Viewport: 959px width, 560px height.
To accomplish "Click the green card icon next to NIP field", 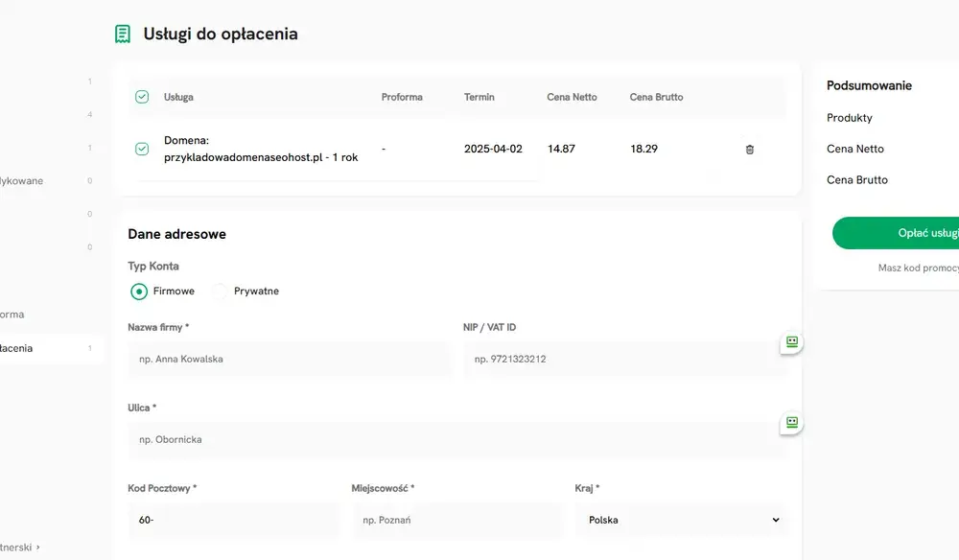I will pyautogui.click(x=792, y=341).
